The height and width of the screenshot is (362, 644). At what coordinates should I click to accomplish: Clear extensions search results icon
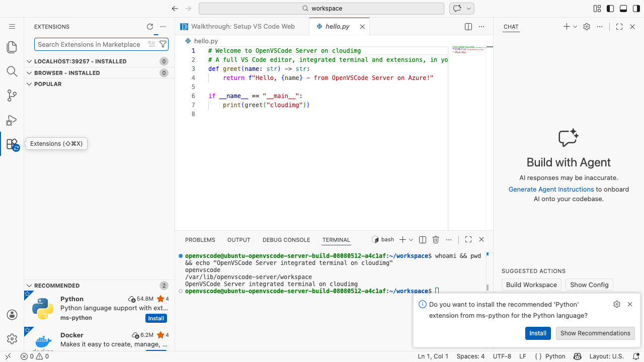[151, 44]
